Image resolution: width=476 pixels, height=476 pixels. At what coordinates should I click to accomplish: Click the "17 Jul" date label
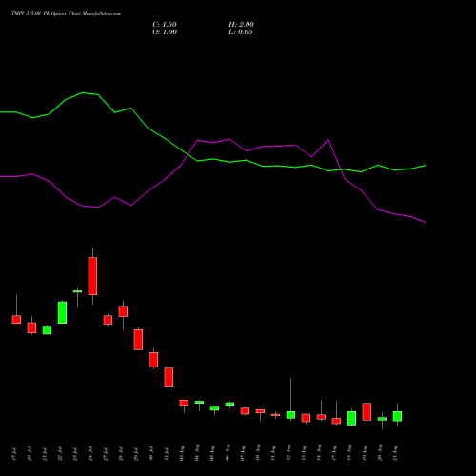click(14, 454)
